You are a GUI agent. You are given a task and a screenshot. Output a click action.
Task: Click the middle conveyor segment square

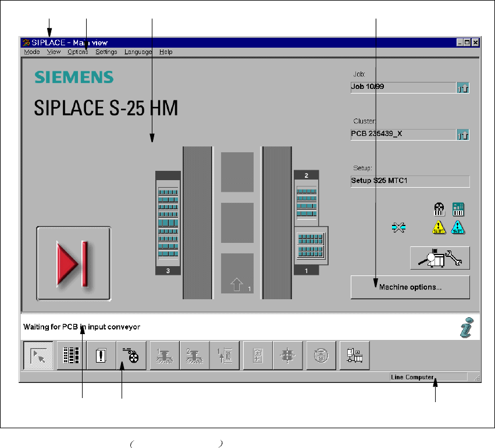pos(237,223)
